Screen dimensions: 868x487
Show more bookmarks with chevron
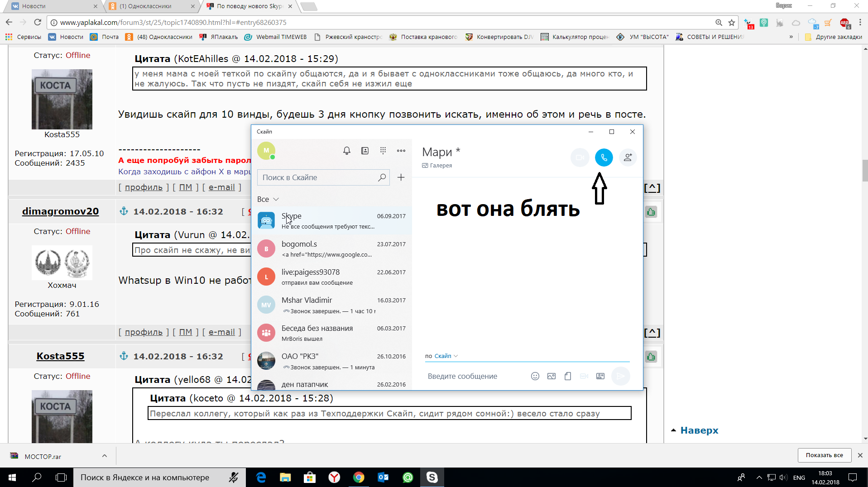pyautogui.click(x=791, y=37)
